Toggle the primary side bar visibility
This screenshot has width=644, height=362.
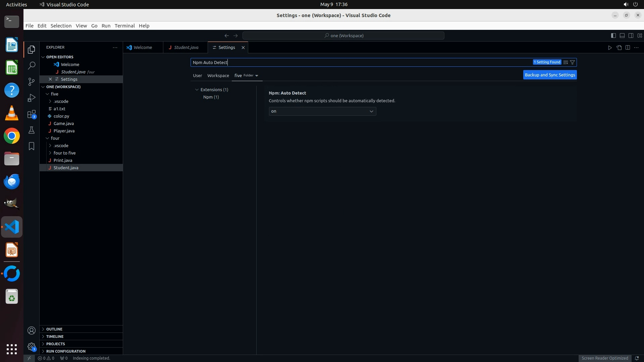click(x=613, y=36)
